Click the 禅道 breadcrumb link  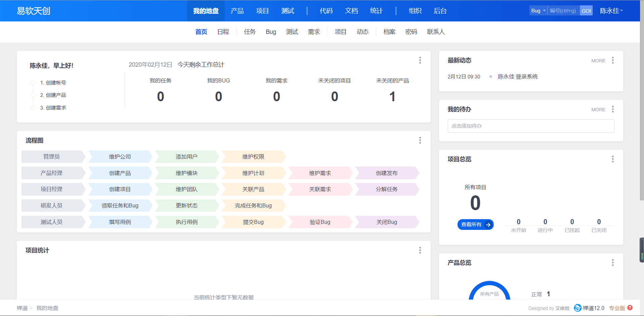(x=22, y=308)
